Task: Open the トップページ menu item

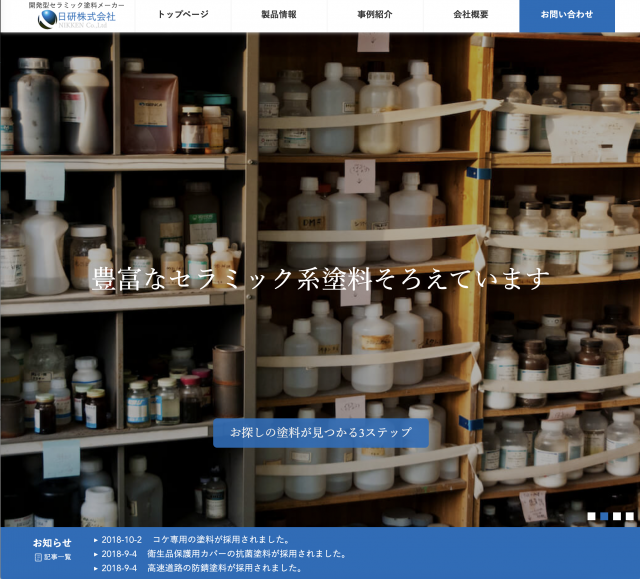Action: point(183,15)
